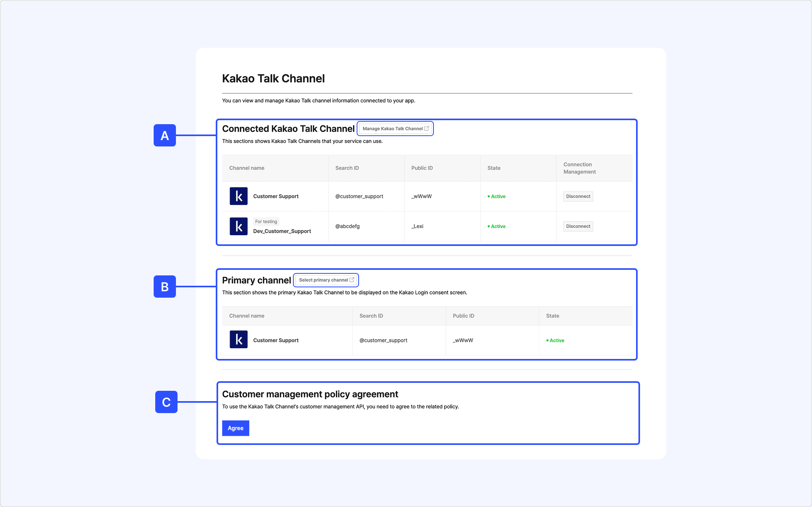
Task: Click the For testing badge
Action: (x=266, y=221)
